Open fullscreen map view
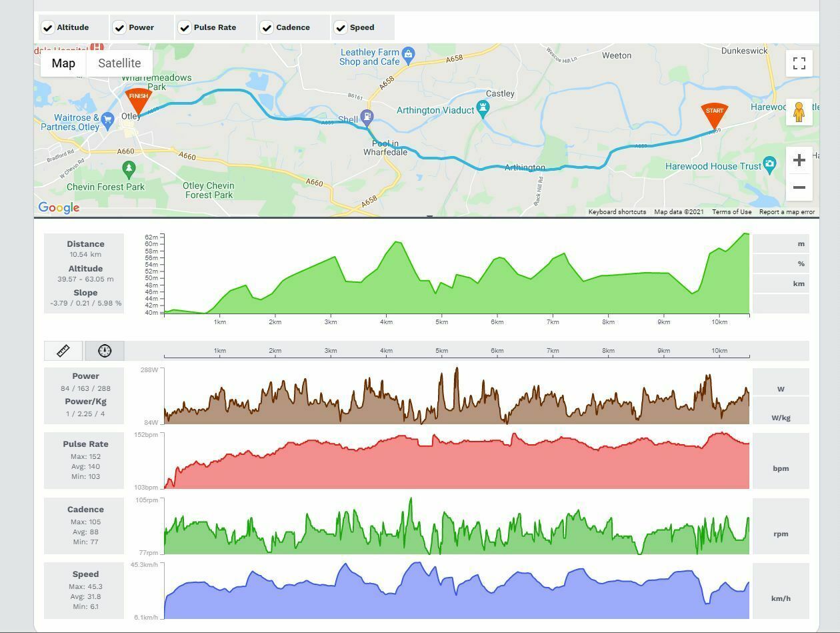This screenshot has width=840, height=633. click(x=799, y=63)
